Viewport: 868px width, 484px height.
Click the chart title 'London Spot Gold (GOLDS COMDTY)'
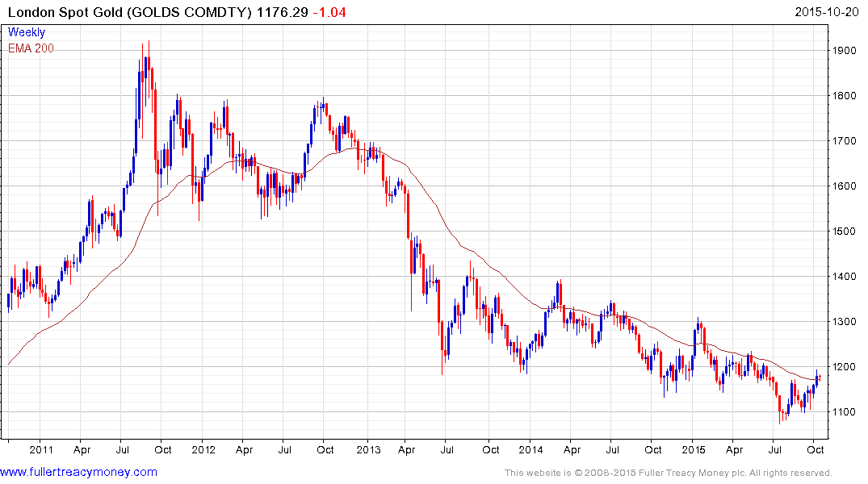130,12
